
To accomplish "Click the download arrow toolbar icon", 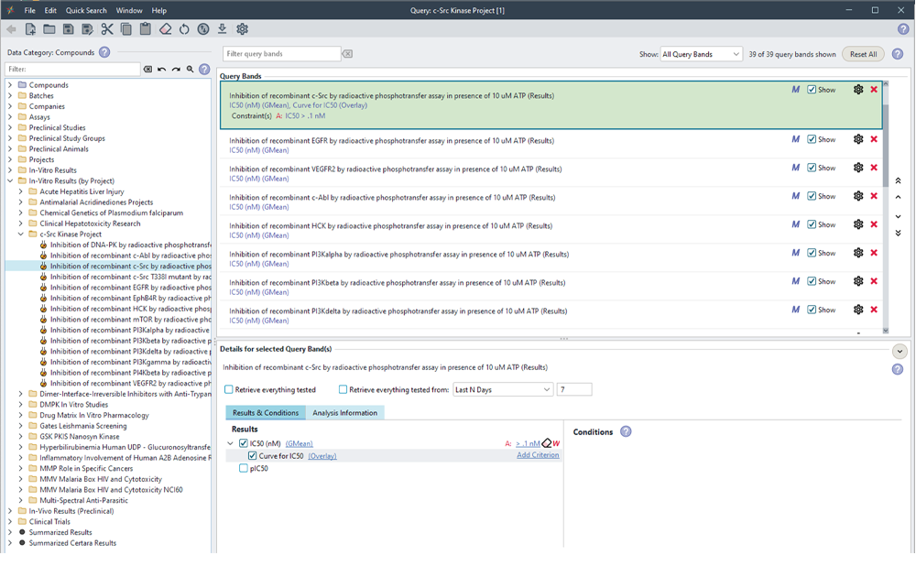I will click(223, 29).
